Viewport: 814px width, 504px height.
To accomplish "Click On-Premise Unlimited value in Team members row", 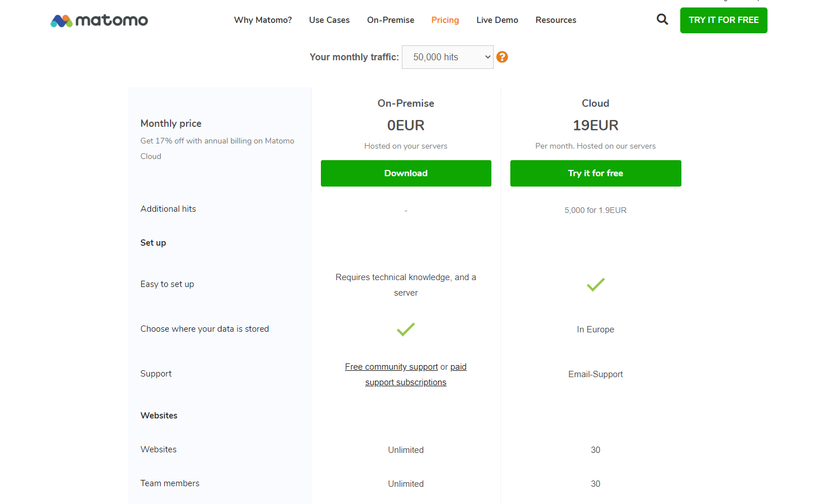I will tap(406, 484).
